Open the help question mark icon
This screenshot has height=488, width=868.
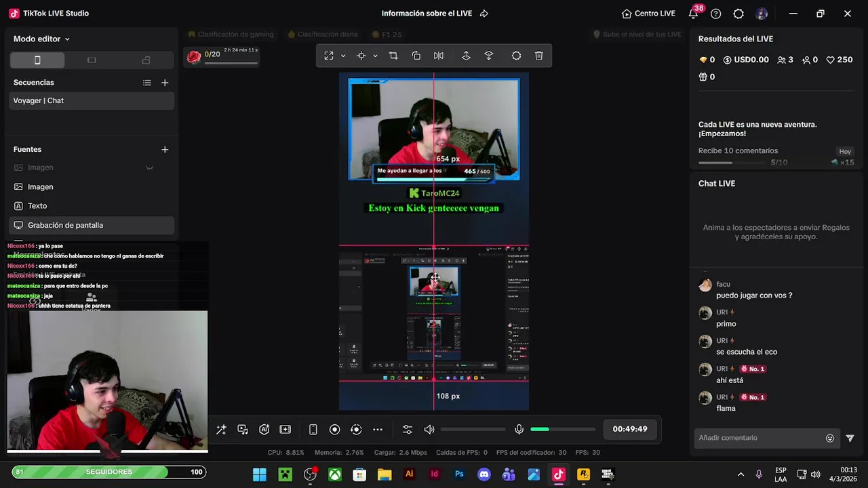(716, 14)
